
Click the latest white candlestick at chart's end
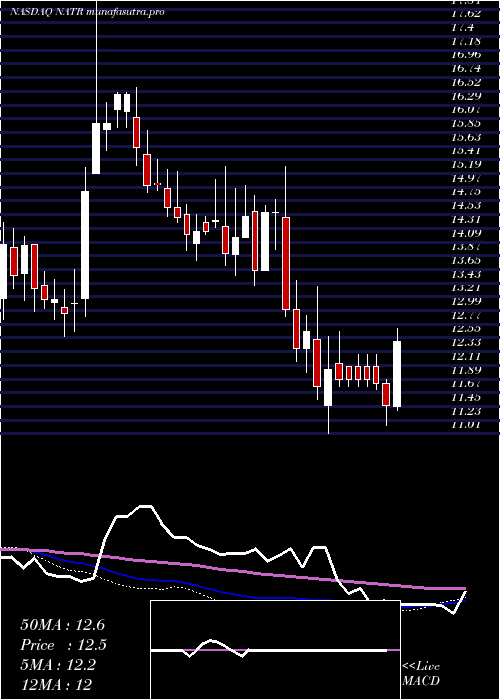(x=397, y=374)
